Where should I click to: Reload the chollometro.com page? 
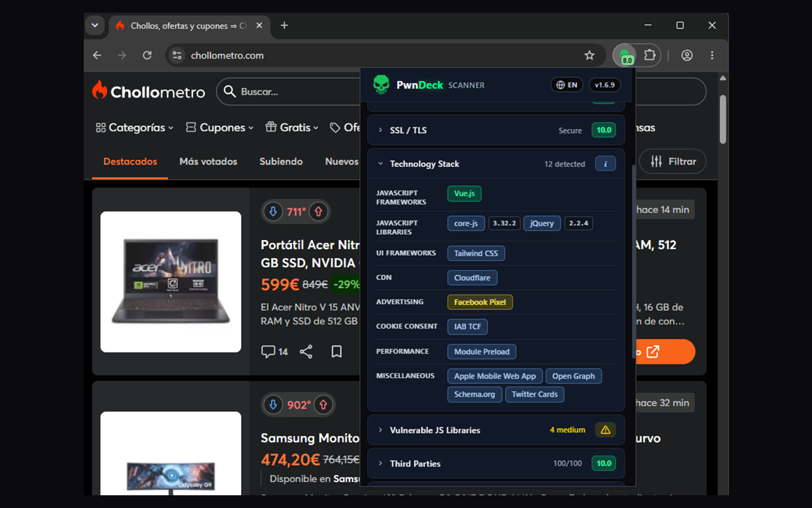point(147,55)
